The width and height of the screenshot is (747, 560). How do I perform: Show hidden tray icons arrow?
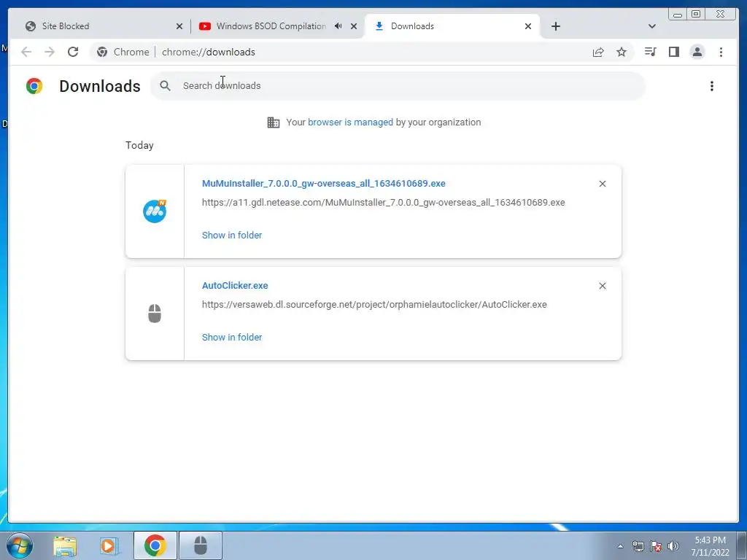(x=620, y=546)
